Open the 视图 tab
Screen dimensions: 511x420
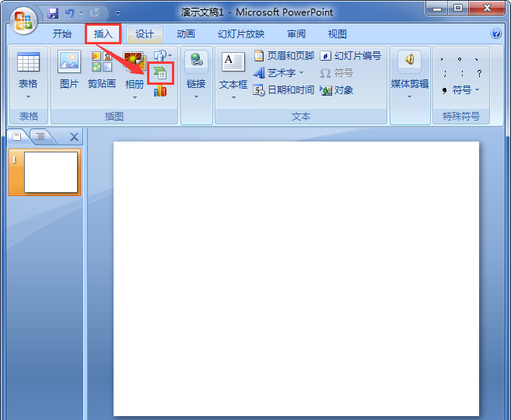pos(338,34)
